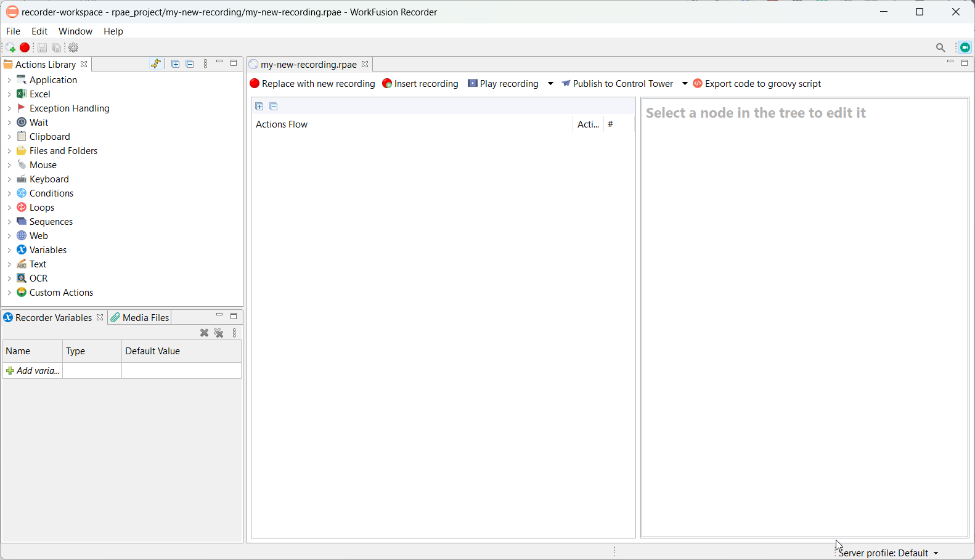975x560 pixels.
Task: Maximize the Actions Library panel
Action: 234,63
